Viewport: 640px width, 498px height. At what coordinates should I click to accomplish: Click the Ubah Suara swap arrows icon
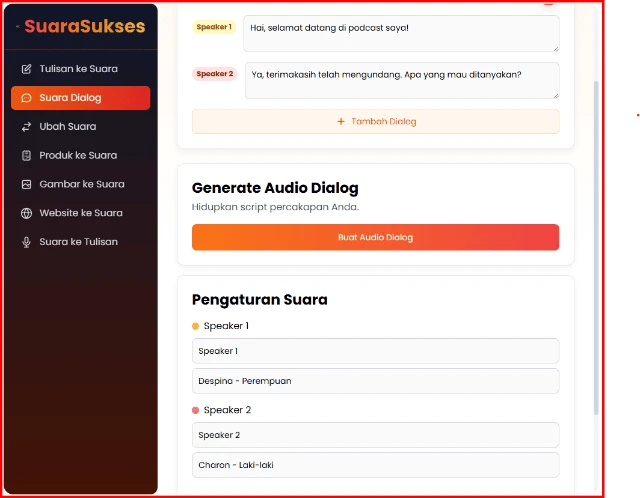27,127
